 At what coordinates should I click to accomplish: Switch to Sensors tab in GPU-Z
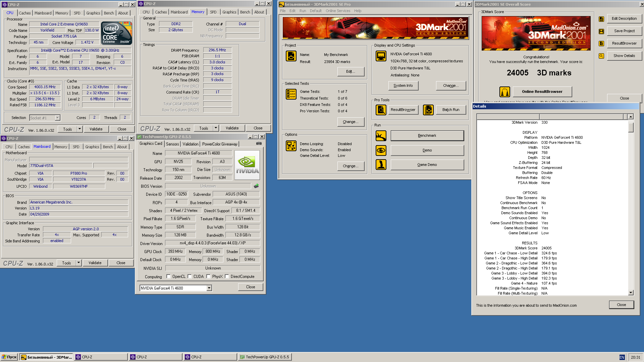click(172, 144)
